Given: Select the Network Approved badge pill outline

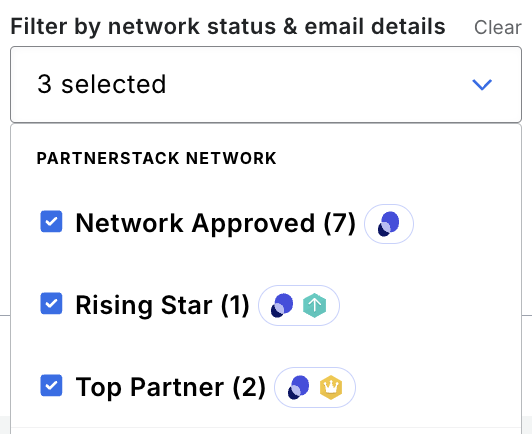Looking at the screenshot, I should 389,224.
